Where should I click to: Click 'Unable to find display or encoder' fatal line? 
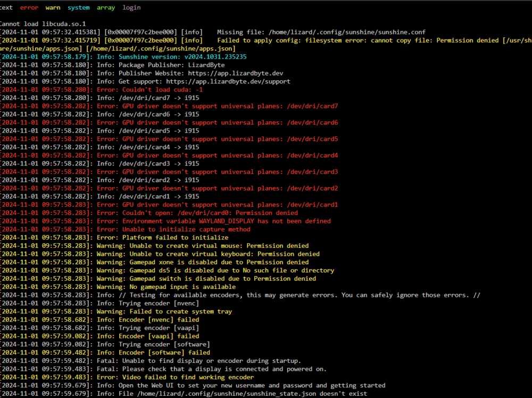pyautogui.click(x=151, y=361)
